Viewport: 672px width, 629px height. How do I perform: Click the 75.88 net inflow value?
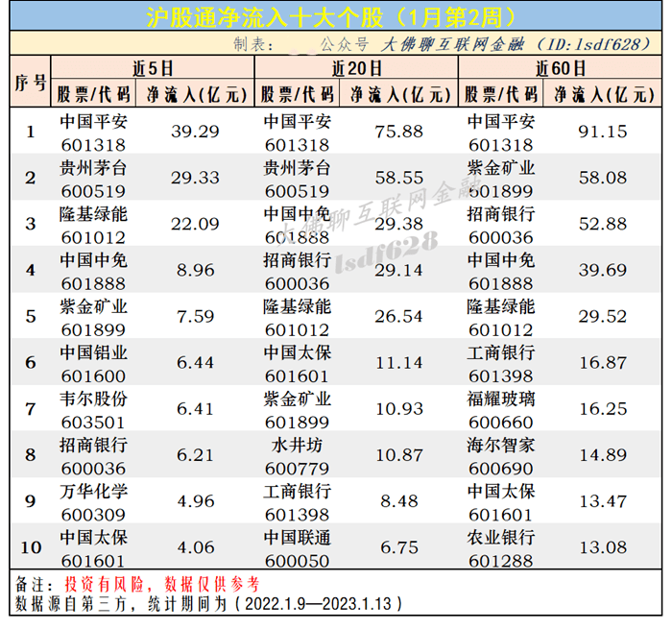tap(399, 131)
